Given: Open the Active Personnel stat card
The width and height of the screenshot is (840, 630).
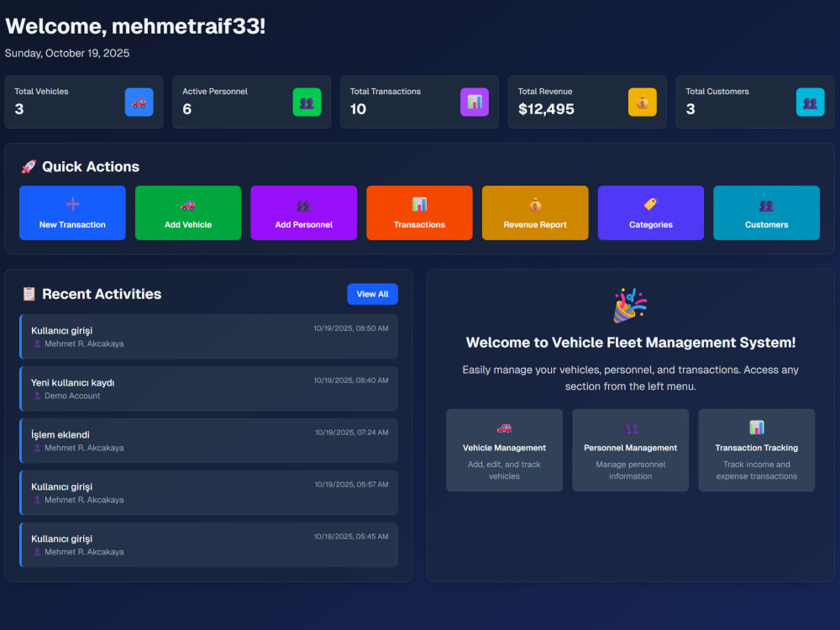Looking at the screenshot, I should (x=252, y=102).
